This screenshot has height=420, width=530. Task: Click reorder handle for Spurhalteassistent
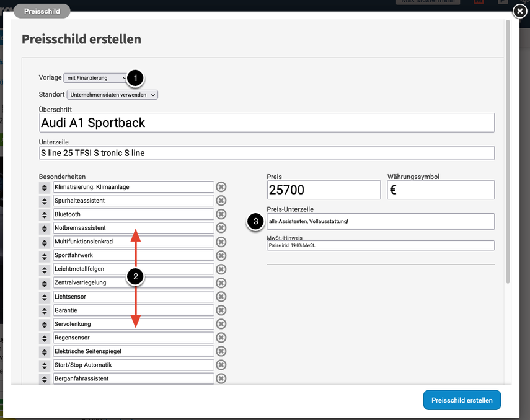click(45, 201)
